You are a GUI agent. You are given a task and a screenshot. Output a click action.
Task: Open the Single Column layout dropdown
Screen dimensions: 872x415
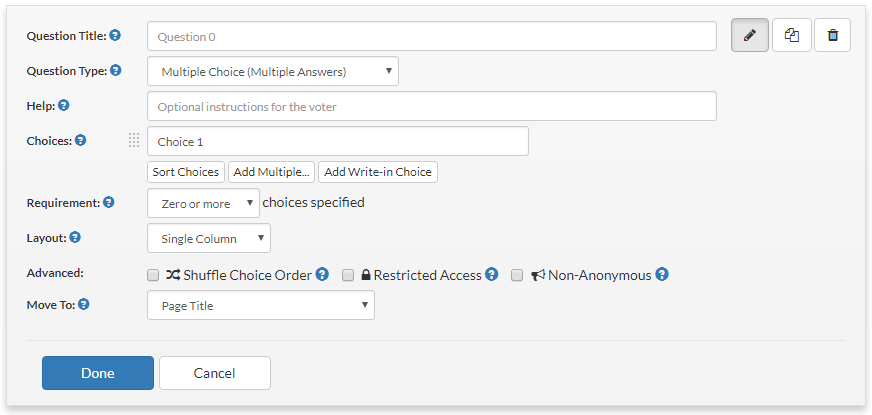coord(209,238)
